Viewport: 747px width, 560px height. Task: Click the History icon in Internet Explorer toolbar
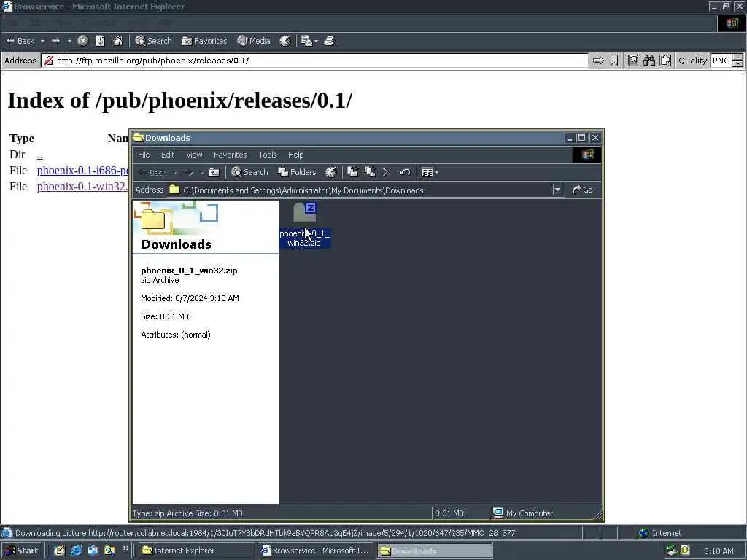pyautogui.click(x=285, y=41)
